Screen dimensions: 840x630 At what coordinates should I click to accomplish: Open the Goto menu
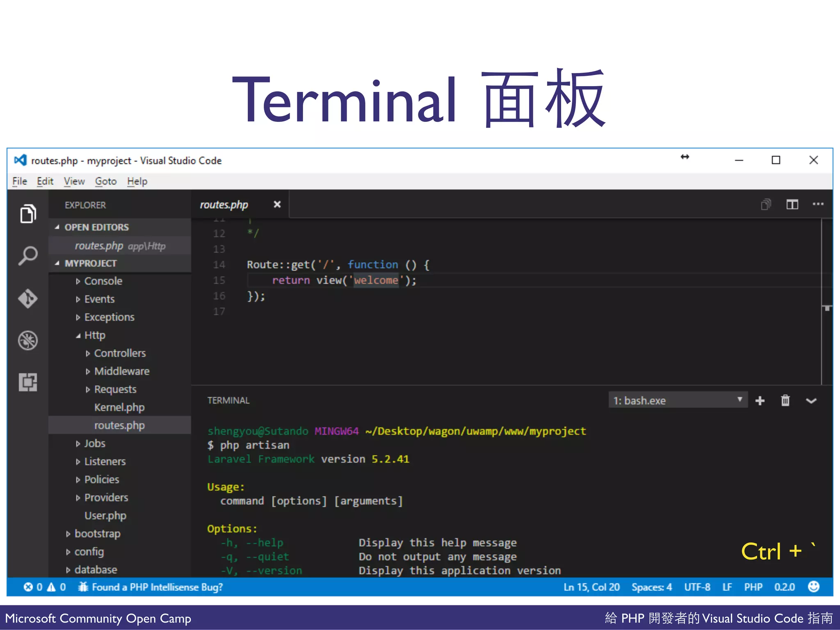[x=106, y=181]
